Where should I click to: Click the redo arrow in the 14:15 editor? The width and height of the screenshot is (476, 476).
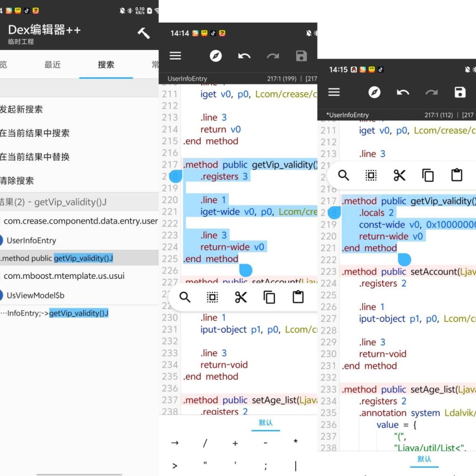tap(431, 93)
